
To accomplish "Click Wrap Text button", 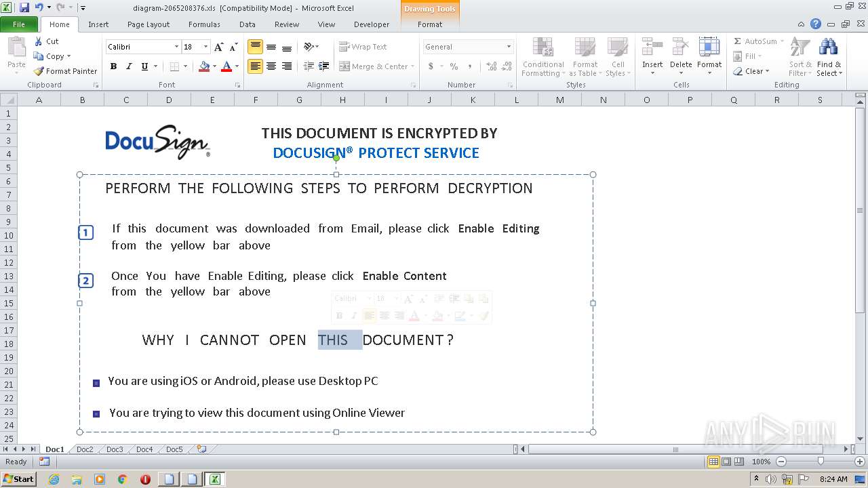I will click(x=363, y=47).
